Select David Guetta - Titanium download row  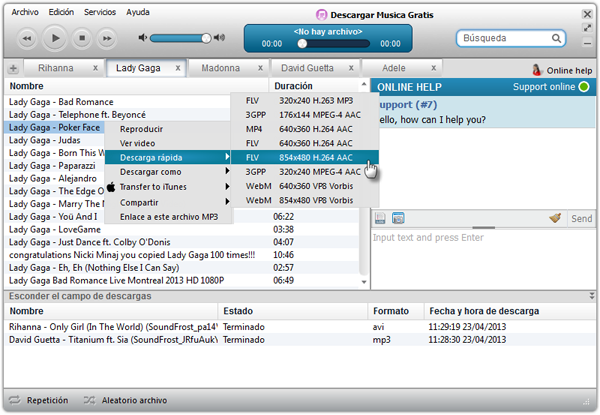(300, 340)
